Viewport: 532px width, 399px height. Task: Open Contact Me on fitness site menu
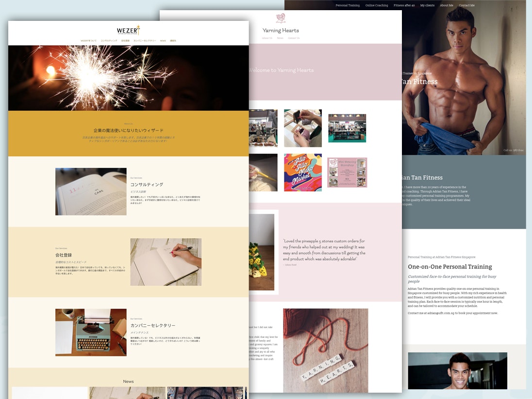[467, 5]
